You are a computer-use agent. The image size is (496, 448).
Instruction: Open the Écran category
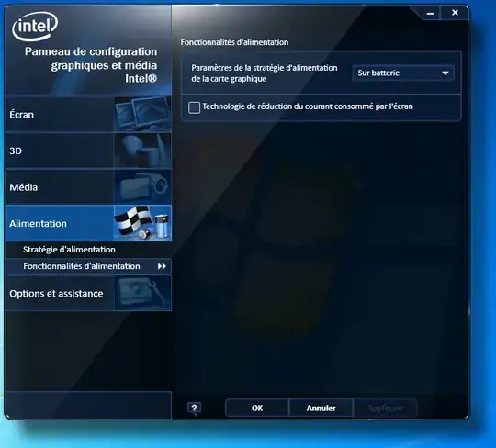(88, 115)
